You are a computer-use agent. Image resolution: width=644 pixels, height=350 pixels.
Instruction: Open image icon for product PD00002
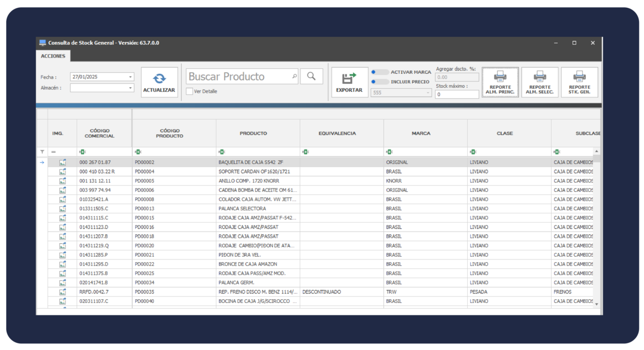[62, 162]
